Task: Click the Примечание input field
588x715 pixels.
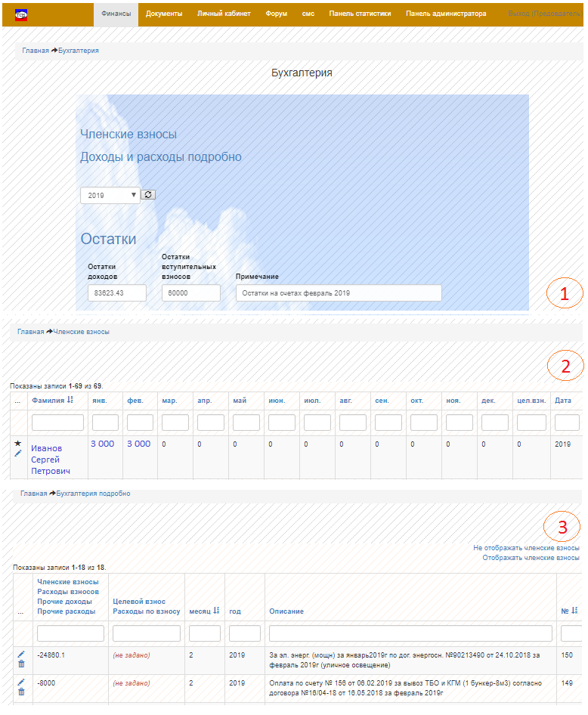Action: pos(339,292)
